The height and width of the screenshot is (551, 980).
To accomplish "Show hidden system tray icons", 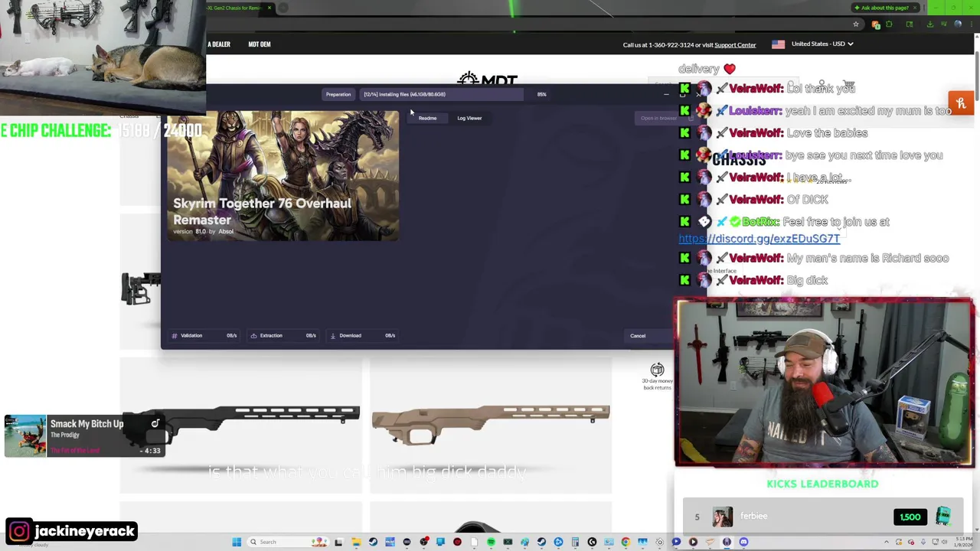I will [886, 542].
